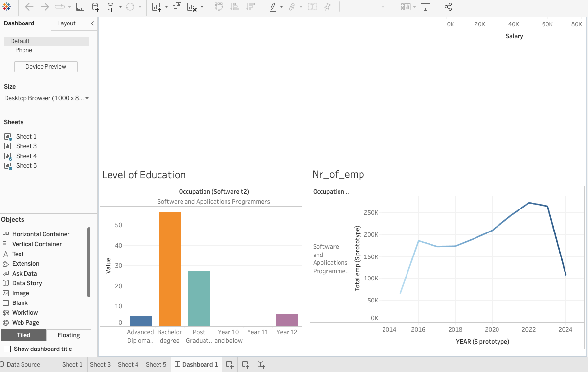Click the Objects list scrollbar
Image resolution: width=588 pixels, height=372 pixels.
pos(89,262)
